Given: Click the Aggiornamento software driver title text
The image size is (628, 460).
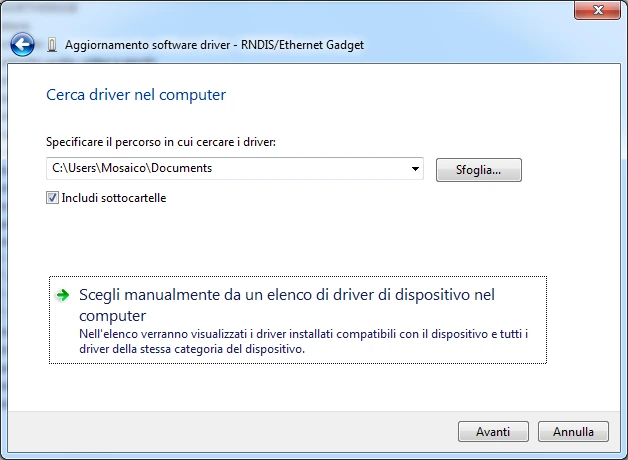Looking at the screenshot, I should tap(148, 45).
